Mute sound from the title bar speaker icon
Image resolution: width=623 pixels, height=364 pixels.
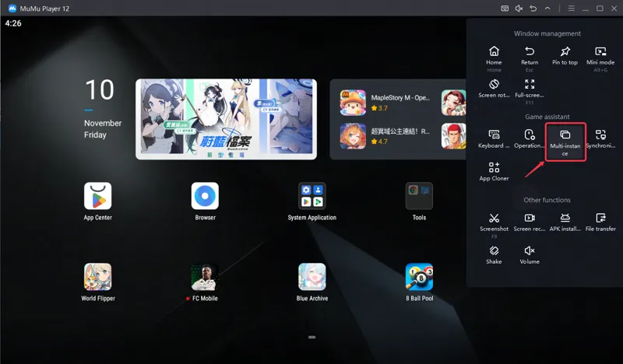519,9
